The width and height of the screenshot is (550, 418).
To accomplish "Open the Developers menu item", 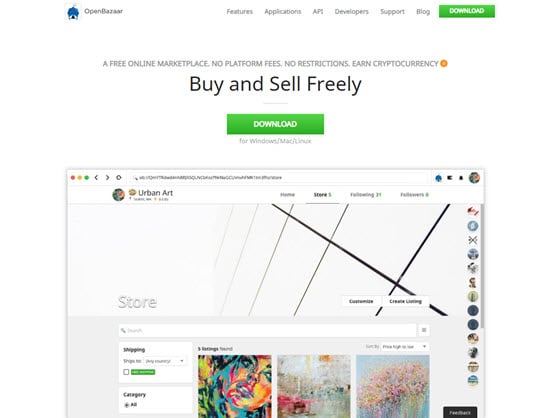I will [351, 12].
